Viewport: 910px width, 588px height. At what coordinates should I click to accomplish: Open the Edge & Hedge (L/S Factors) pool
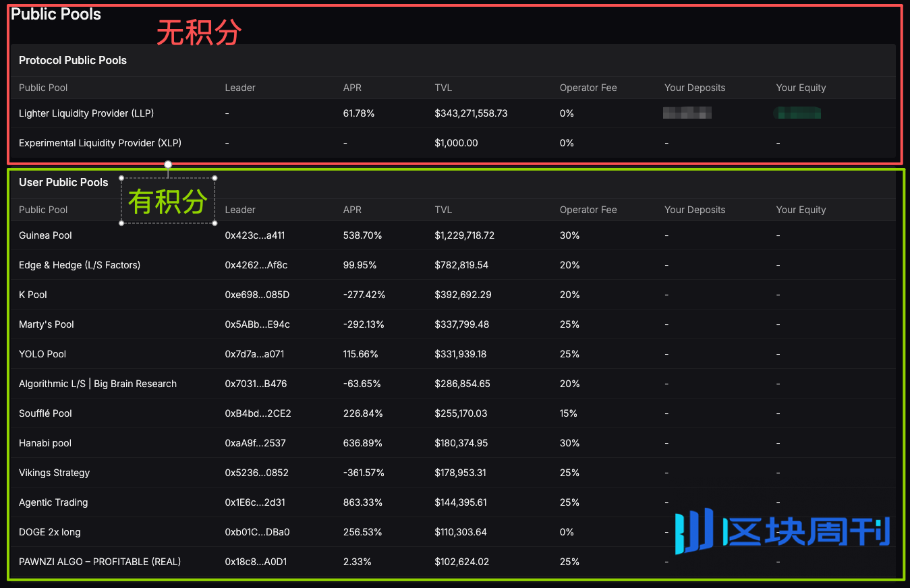79,265
